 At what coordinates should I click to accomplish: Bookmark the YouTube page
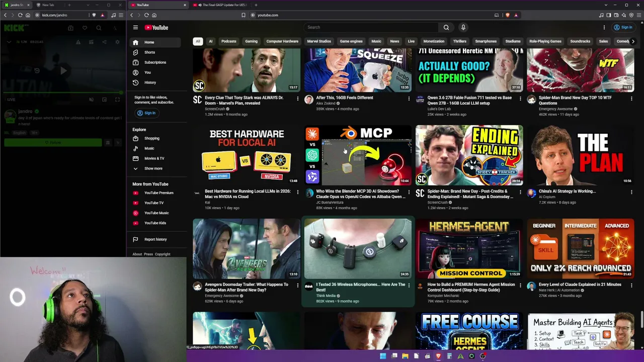coord(244,15)
